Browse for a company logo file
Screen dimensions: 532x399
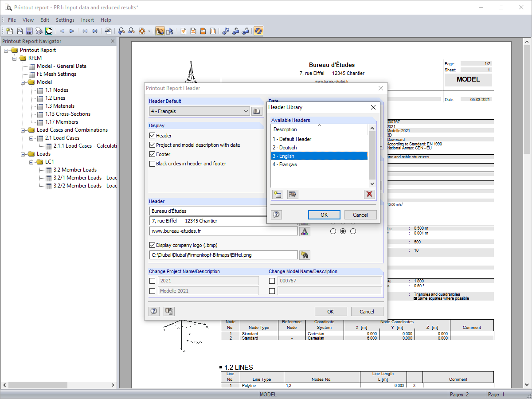(x=305, y=255)
